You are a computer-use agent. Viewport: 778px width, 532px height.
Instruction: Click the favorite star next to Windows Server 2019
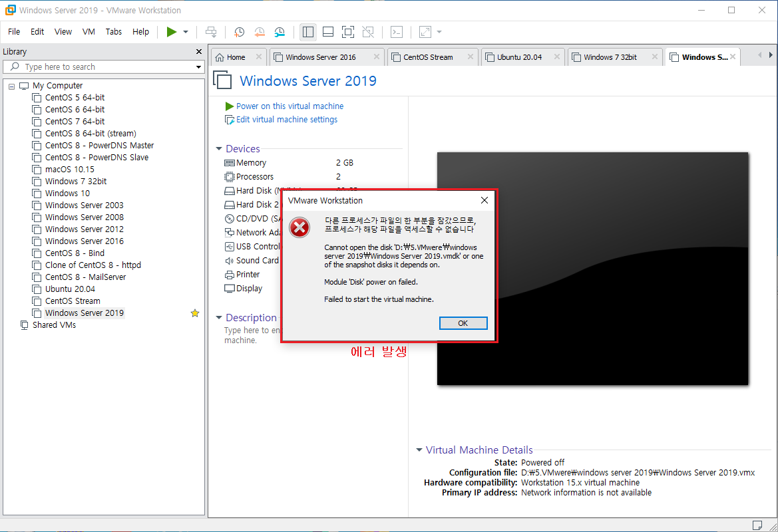coord(195,313)
